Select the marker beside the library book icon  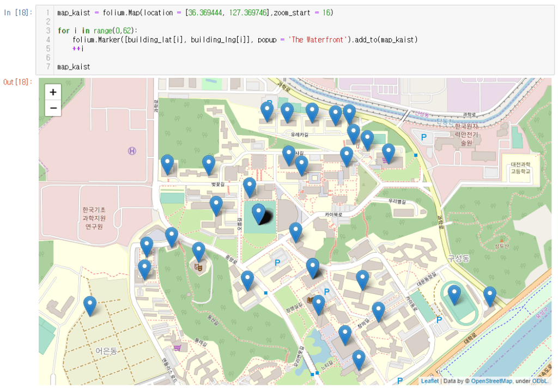(318, 304)
